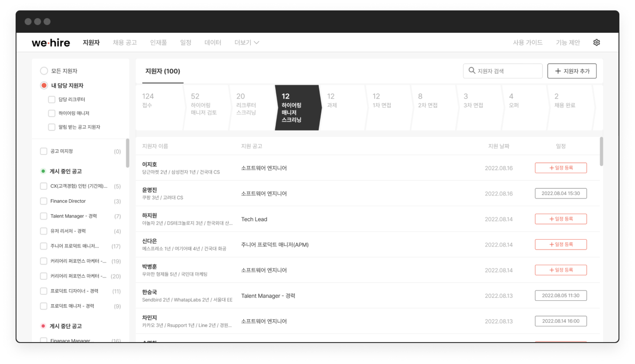Expand the 더보기 dropdown menu
This screenshot has height=364, width=635.
coord(246,42)
